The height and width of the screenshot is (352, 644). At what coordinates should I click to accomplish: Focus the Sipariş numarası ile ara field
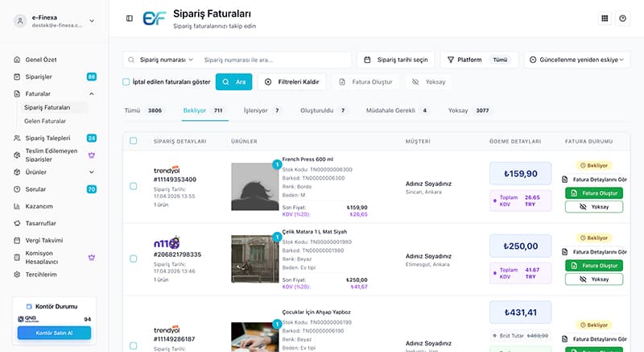click(x=275, y=60)
